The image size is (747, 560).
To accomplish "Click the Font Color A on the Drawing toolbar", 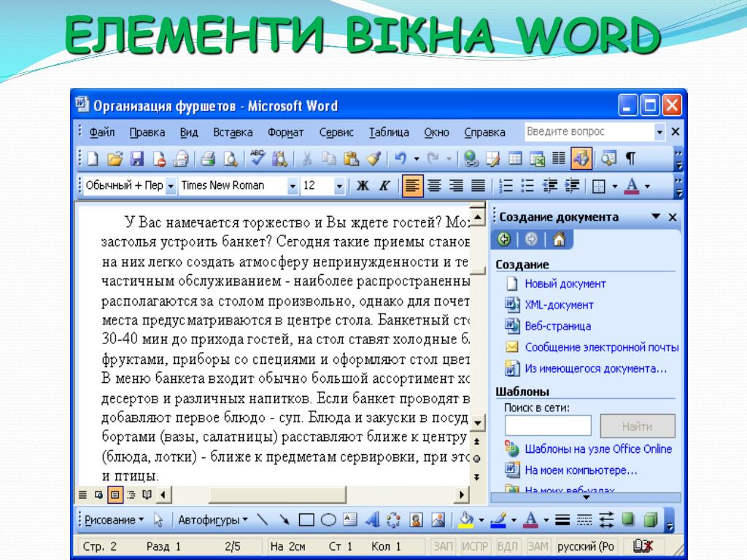I will tap(530, 519).
